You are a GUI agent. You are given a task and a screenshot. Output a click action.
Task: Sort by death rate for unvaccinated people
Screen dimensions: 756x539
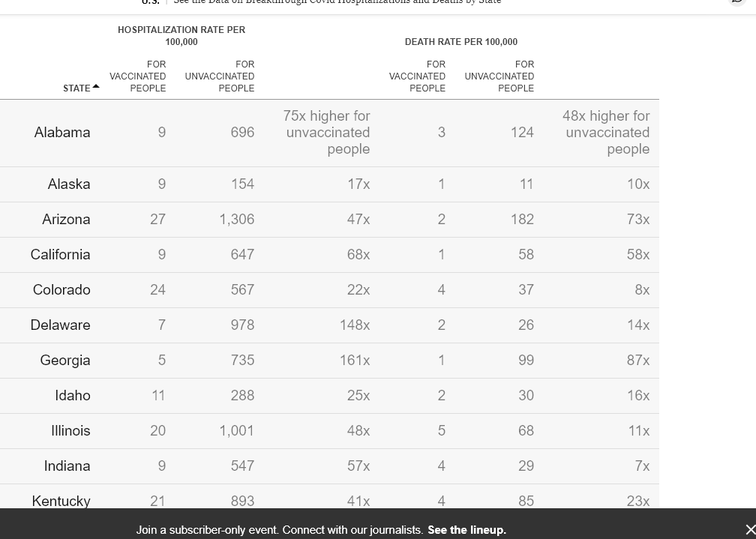pos(499,76)
